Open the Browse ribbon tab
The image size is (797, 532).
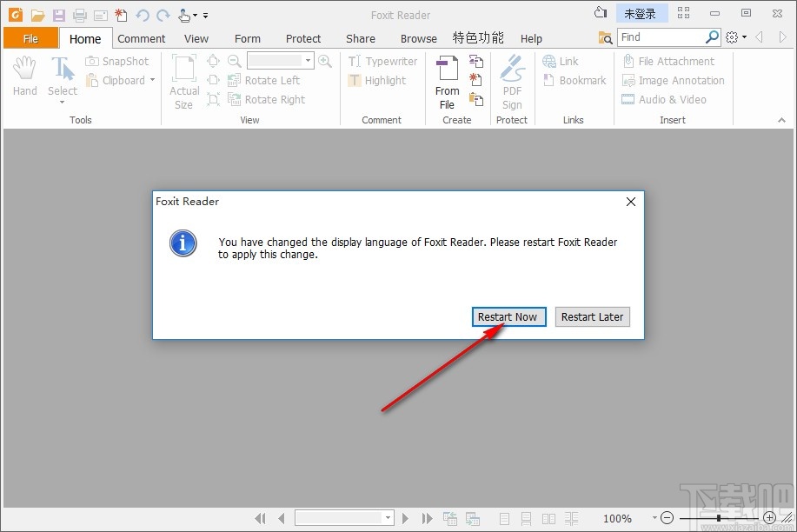coord(418,38)
